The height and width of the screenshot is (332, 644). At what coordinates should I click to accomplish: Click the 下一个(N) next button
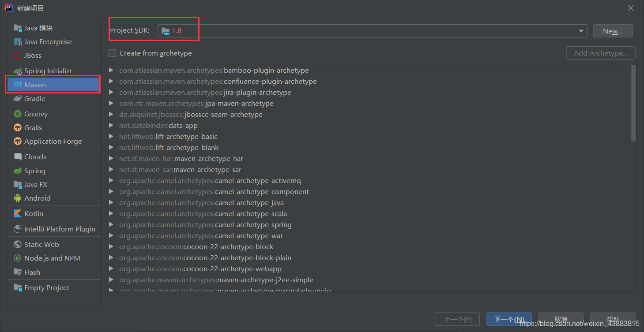[509, 319]
